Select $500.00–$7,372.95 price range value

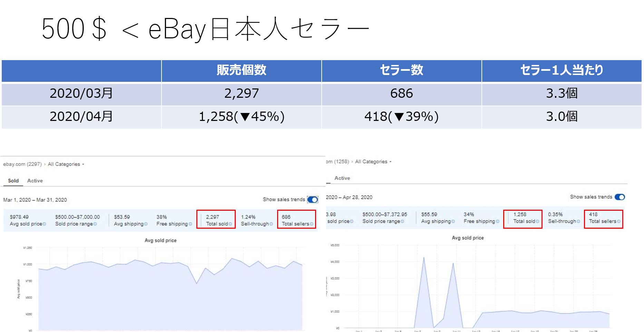[x=385, y=214]
